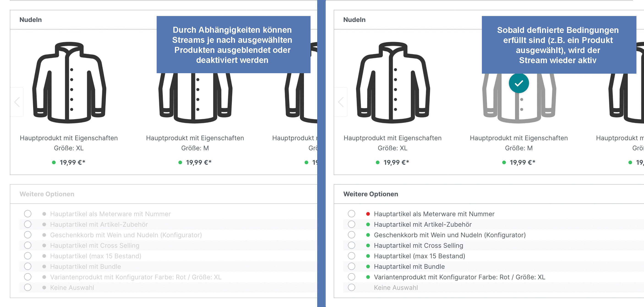Click disabled left 'Hauptartikel mit Bundle' radio
The image size is (644, 307).
coord(28,266)
